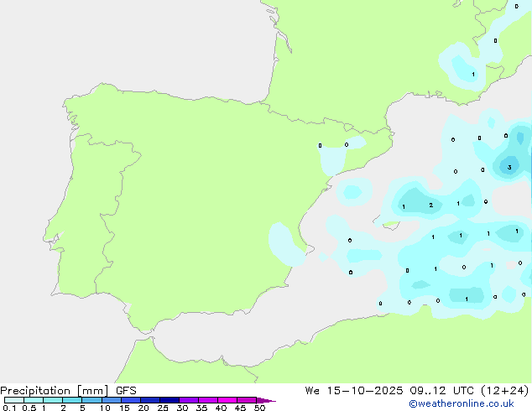Click the legend label '50'
Image resolution: width=532 pixels, height=411 pixels.
259,408
